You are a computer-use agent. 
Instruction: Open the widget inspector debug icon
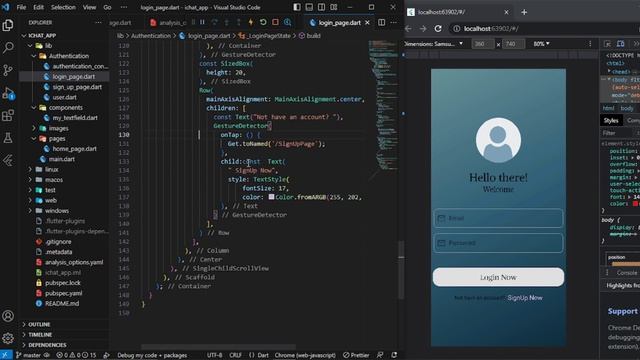coord(288,22)
